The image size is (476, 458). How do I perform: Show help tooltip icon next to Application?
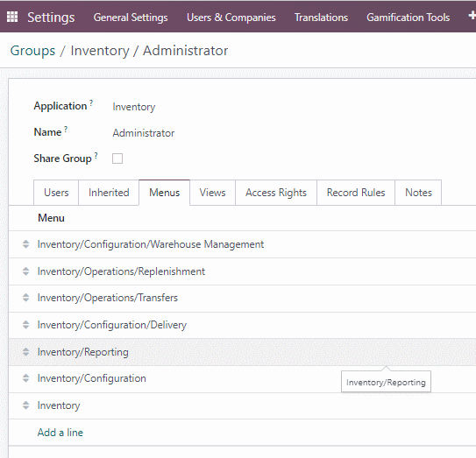tap(91, 102)
